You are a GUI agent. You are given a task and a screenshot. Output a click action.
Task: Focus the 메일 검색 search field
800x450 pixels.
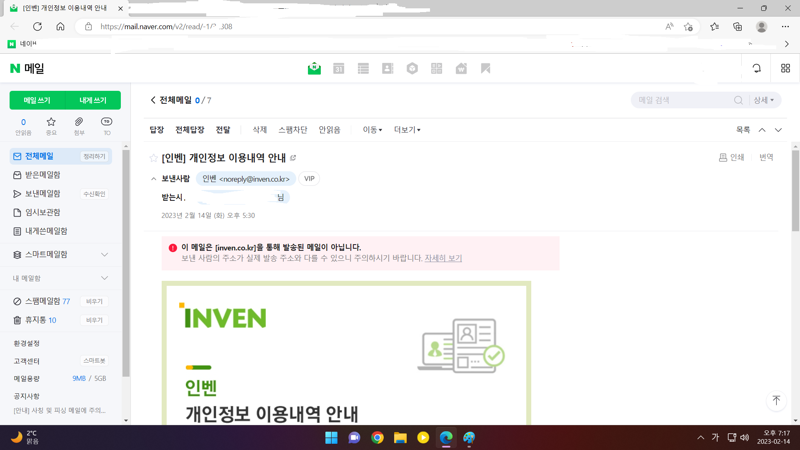684,101
